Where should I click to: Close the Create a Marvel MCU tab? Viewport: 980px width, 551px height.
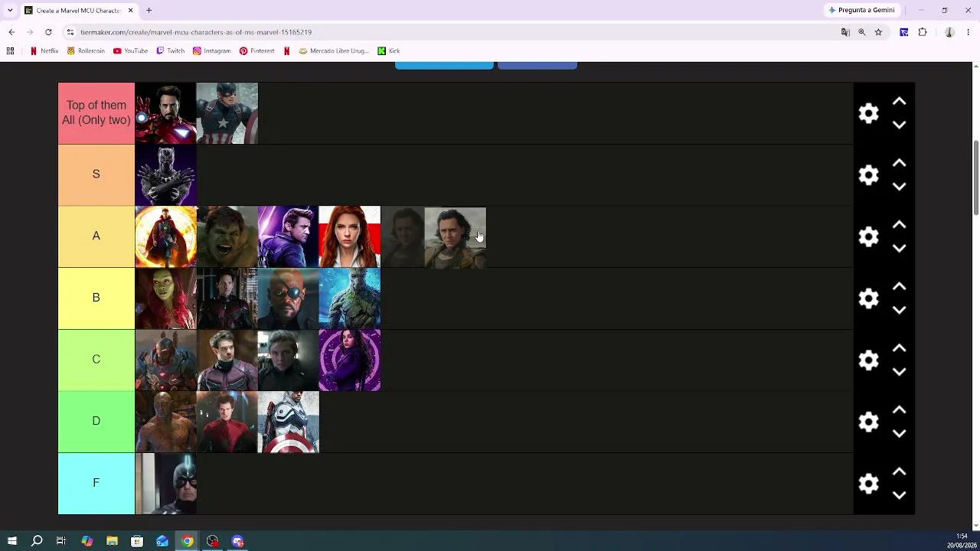click(130, 11)
